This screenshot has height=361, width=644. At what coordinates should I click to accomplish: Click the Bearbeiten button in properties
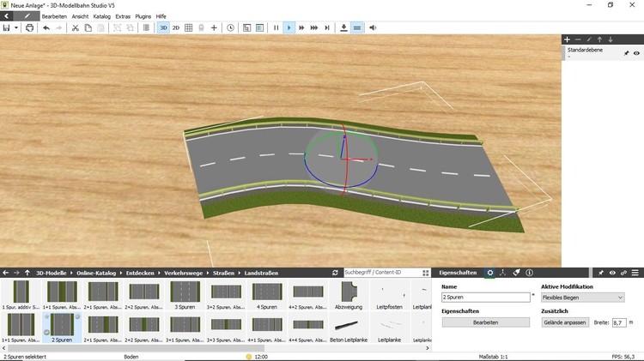486,322
